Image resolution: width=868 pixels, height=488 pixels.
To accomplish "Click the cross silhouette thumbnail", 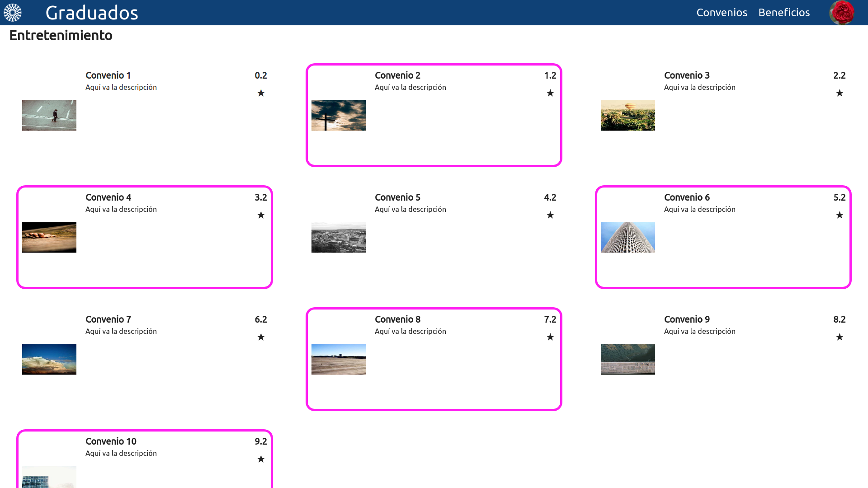I will (339, 115).
